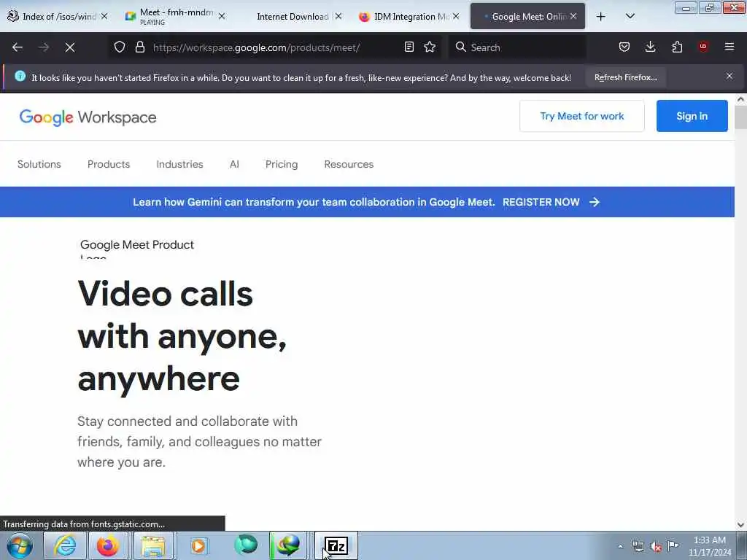Open the Google Workspace logo link

(88, 117)
